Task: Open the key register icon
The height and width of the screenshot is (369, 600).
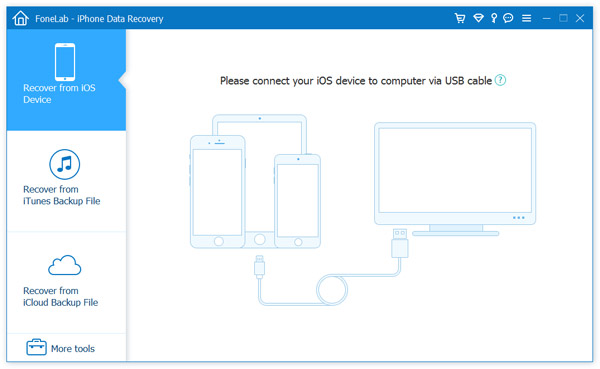Action: pos(494,18)
